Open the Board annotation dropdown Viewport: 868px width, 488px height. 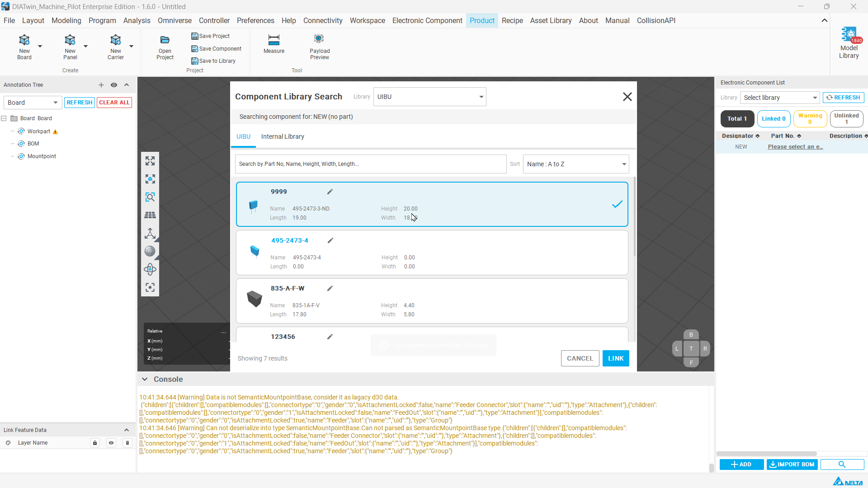point(33,103)
